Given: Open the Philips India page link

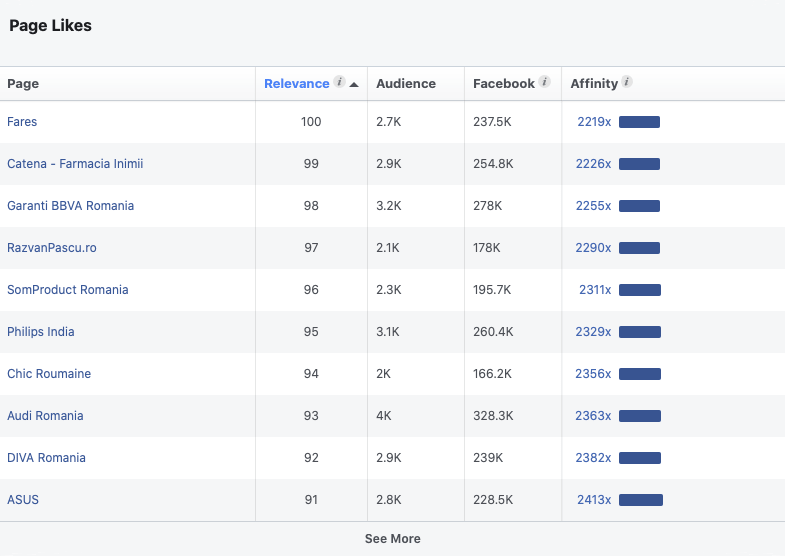Looking at the screenshot, I should [41, 332].
